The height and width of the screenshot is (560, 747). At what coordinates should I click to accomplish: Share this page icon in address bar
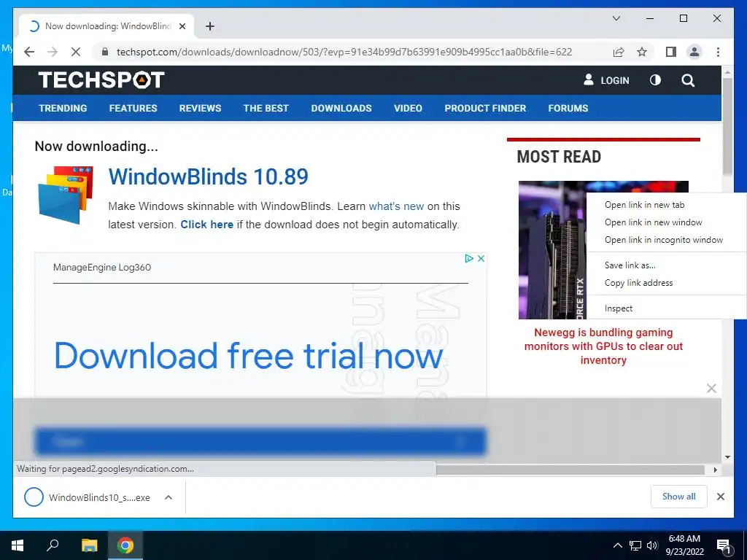[619, 52]
